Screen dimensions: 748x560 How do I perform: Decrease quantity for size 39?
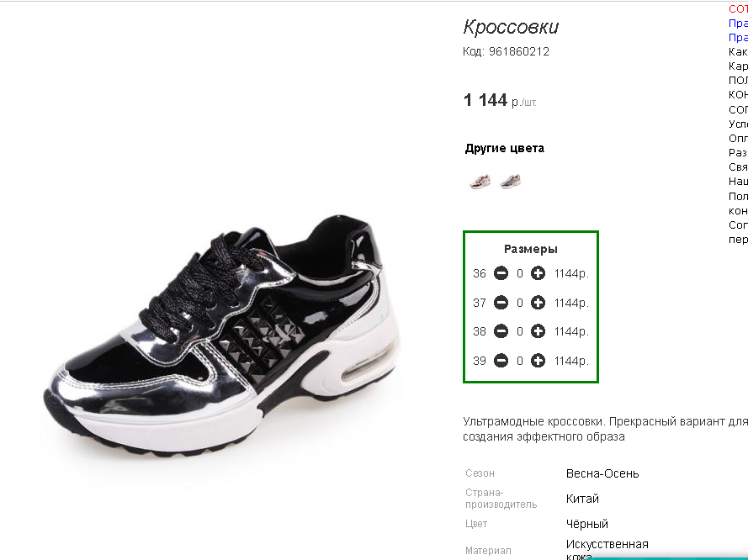tap(501, 361)
